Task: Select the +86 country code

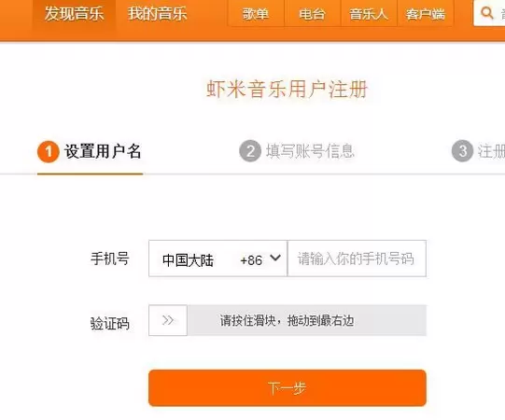Action: point(251,260)
